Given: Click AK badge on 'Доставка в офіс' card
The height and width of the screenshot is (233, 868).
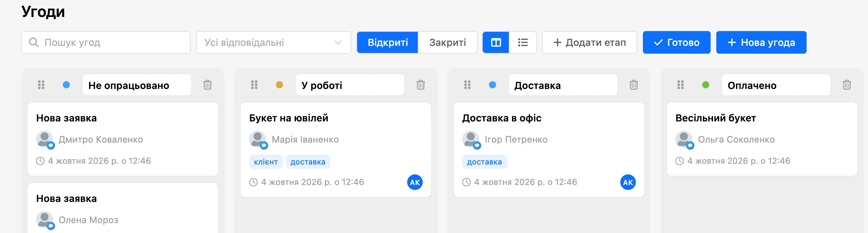Looking at the screenshot, I should tap(628, 182).
